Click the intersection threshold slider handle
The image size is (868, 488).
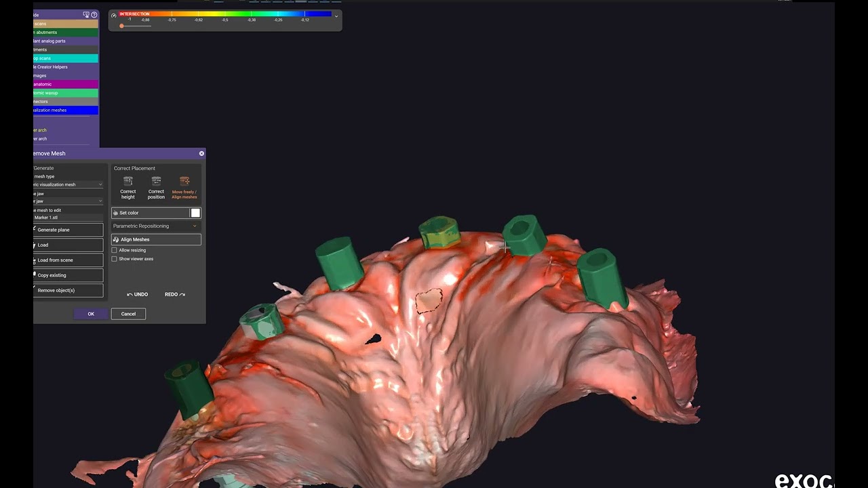pos(121,26)
